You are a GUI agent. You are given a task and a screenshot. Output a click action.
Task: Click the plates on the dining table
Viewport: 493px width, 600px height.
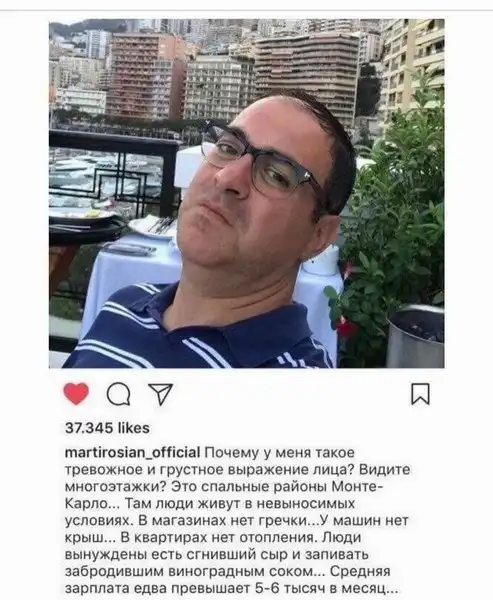pyautogui.click(x=88, y=216)
